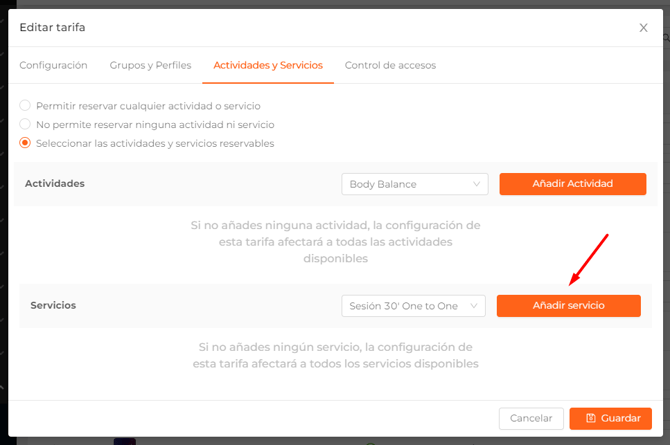Open the Sesión 30' One to One dropdown
This screenshot has height=445, width=670.
pos(411,306)
